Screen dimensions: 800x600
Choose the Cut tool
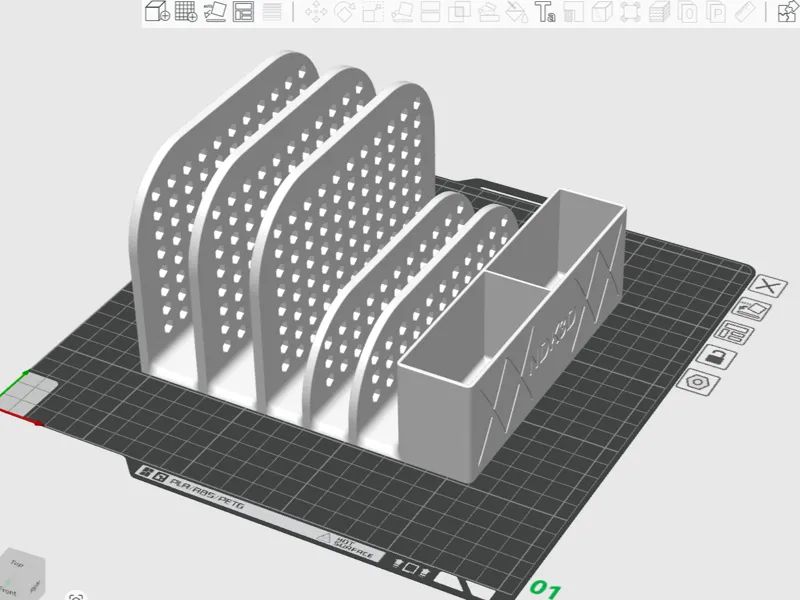[431, 12]
